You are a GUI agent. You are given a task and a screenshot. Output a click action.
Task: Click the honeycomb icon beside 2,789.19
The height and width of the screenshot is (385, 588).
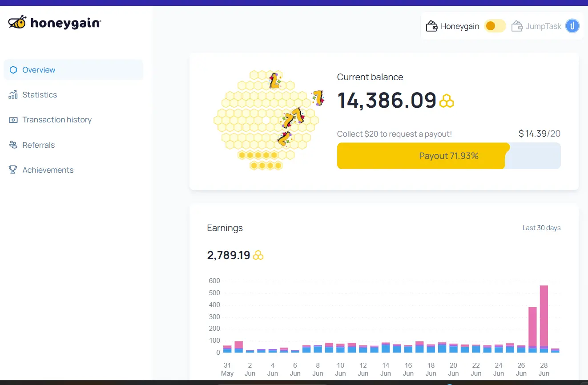[258, 255]
